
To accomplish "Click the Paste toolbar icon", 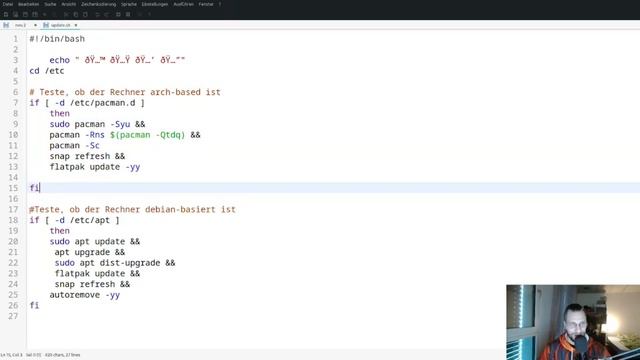I will point(85,14).
